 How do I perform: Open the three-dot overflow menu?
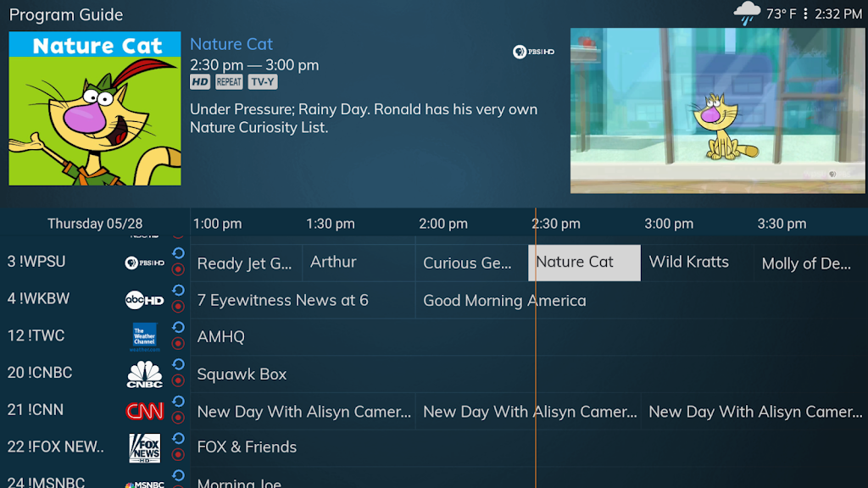805,14
